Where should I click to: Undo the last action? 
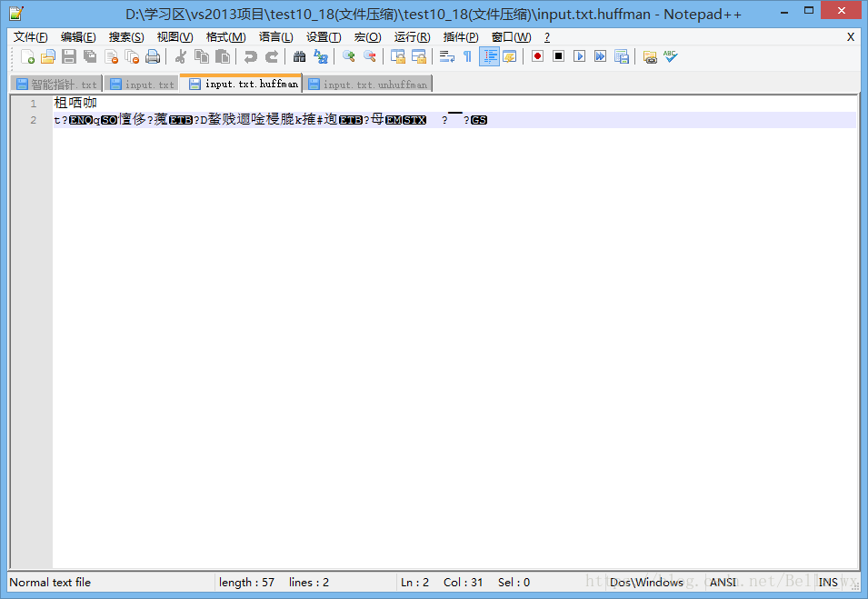coord(250,56)
